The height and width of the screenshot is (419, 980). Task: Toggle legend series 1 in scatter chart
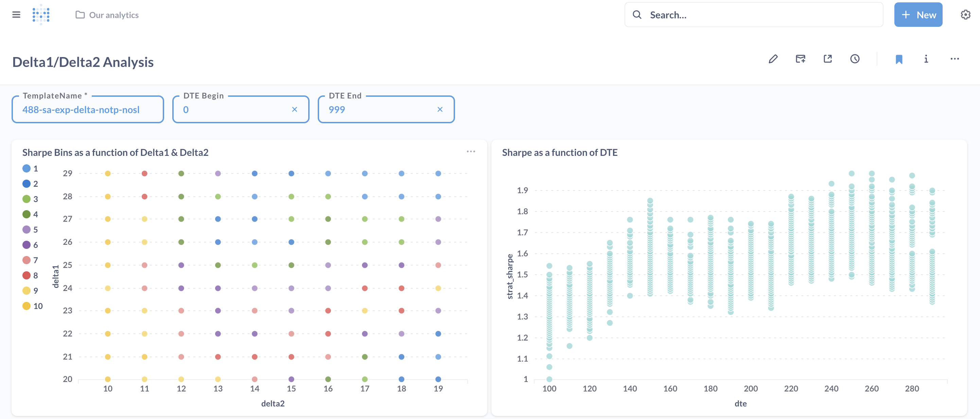pyautogui.click(x=27, y=168)
